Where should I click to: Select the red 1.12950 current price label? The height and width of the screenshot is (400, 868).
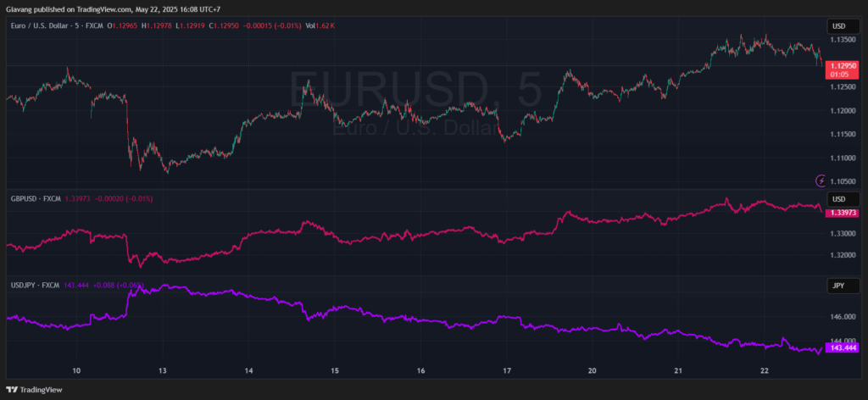pyautogui.click(x=843, y=69)
